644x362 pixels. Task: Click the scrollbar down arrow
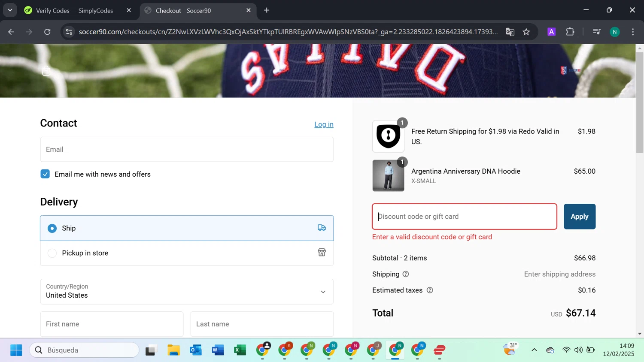pyautogui.click(x=640, y=334)
